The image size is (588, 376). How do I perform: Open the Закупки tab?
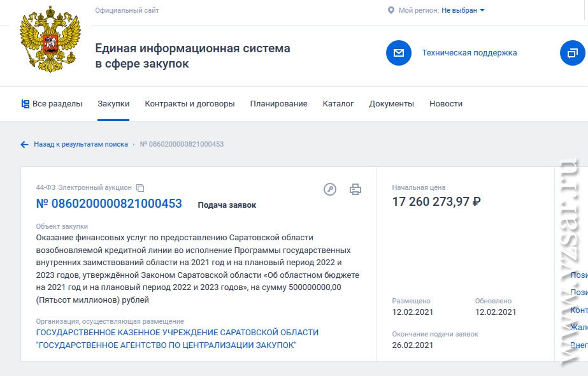pyautogui.click(x=113, y=104)
